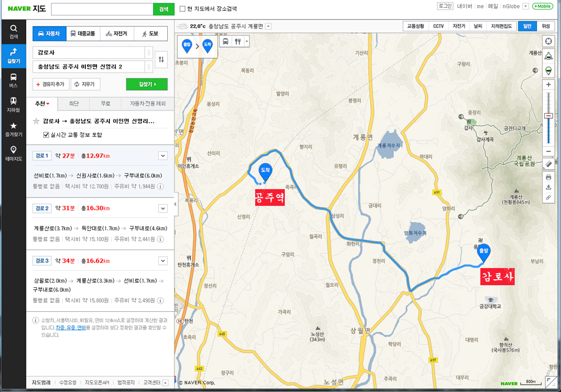The image size is (561, 392).
Task: Select 자전거 bicycle travel mode tab
Action: [x=117, y=34]
